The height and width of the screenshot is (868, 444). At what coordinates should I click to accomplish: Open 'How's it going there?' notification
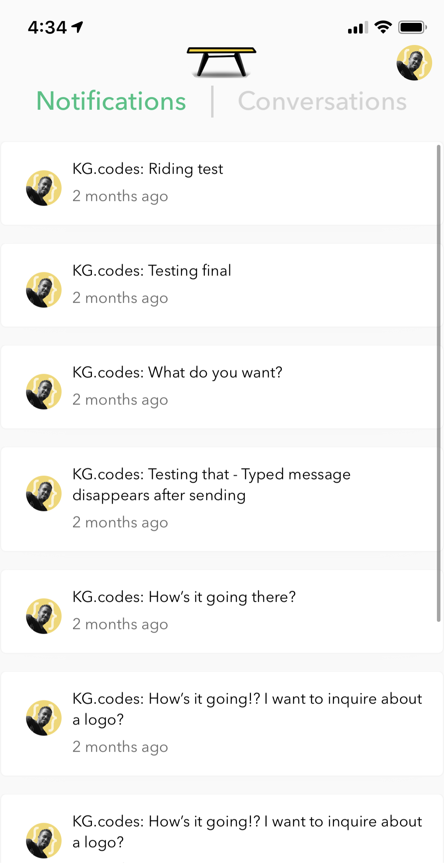pos(222,612)
